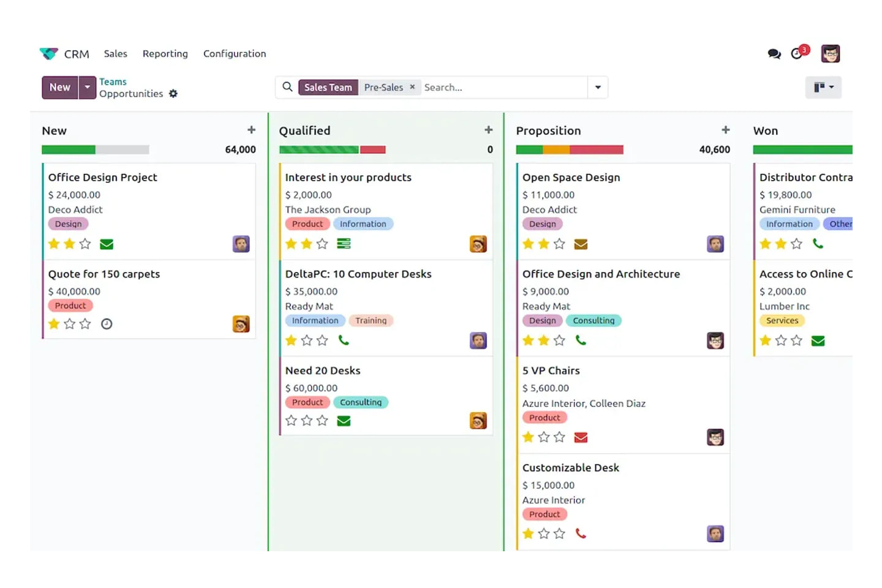This screenshot has height=588, width=882.
Task: Click the Sales Team filter facet label
Action: [x=328, y=87]
